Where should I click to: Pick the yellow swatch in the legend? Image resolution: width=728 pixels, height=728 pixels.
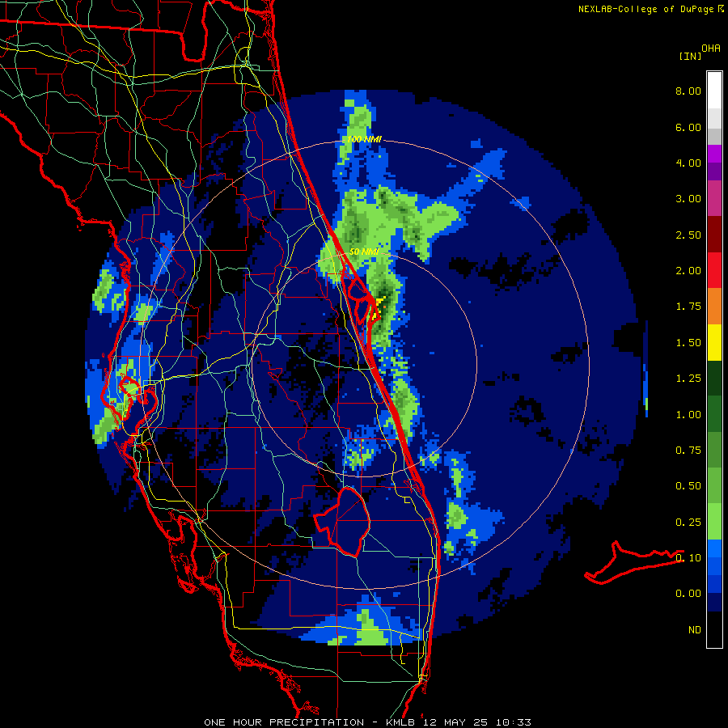tap(714, 343)
